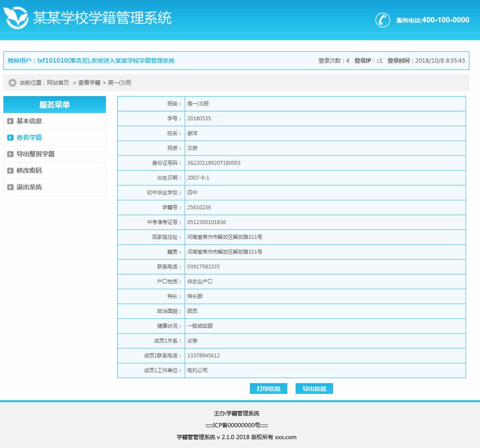Screen dimensions: 480x448
Task: Click the home icon in breadcrumb
Action: click(12, 83)
